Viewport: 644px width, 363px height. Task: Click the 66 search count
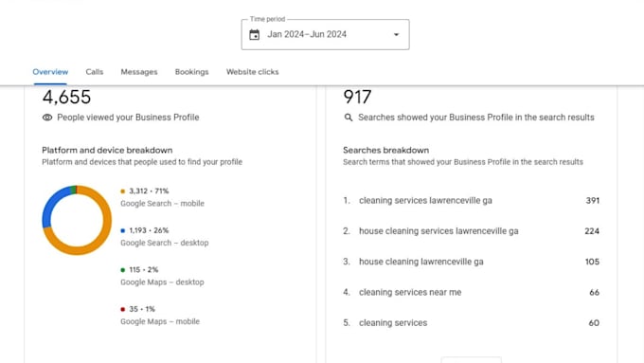click(594, 292)
